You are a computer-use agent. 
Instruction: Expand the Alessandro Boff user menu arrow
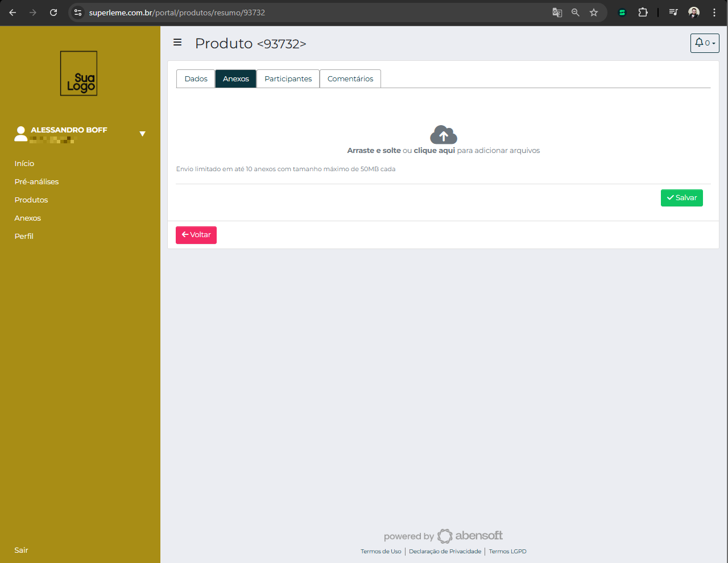143,134
